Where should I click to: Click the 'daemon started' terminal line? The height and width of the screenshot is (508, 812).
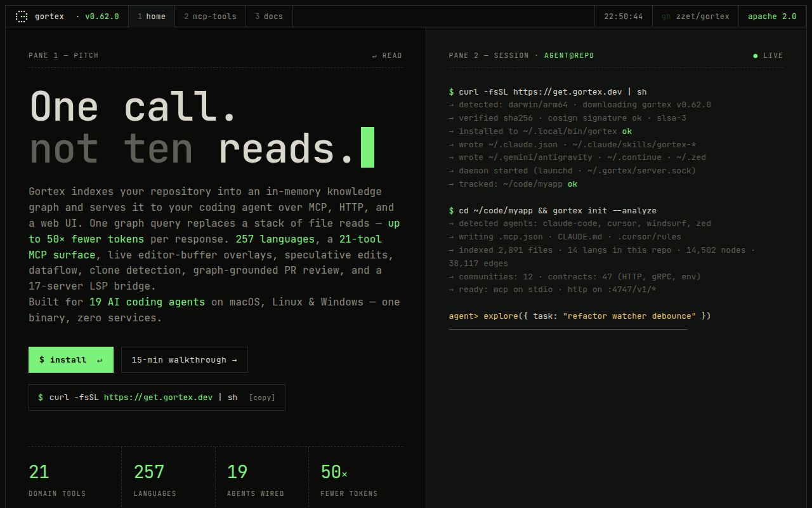572,170
